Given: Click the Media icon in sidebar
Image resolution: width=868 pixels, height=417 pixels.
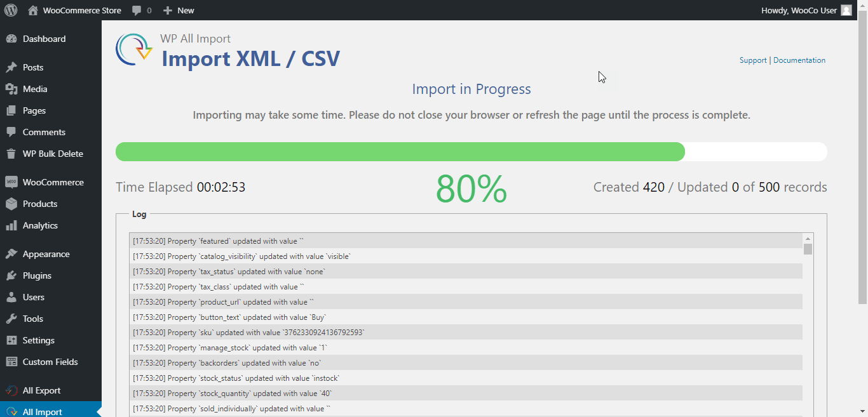Looking at the screenshot, I should (x=11, y=89).
